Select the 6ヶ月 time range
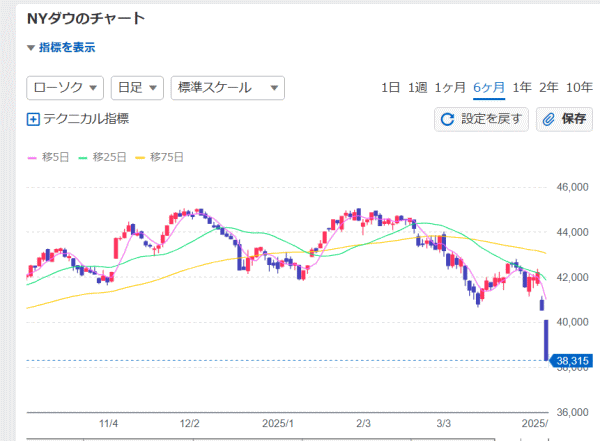 [489, 88]
